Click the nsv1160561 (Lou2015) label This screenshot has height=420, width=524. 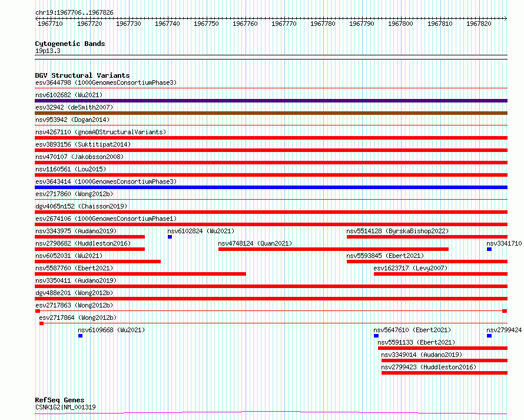pyautogui.click(x=71, y=169)
